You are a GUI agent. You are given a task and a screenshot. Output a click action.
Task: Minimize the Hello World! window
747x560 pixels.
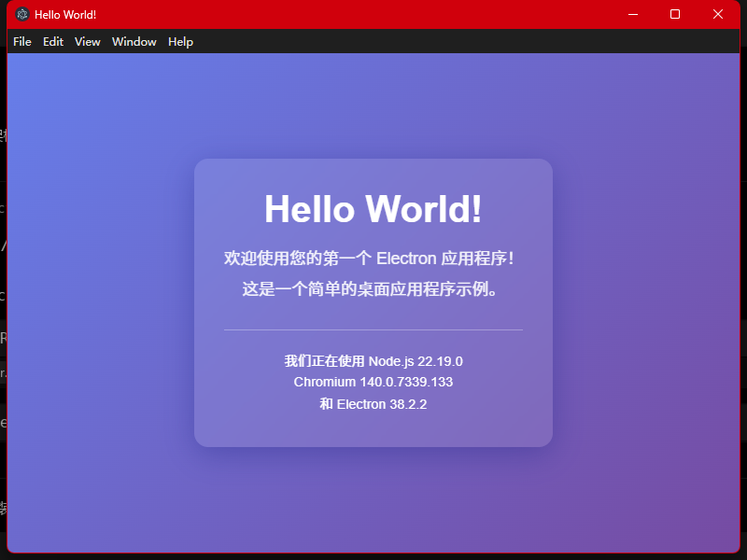pyautogui.click(x=633, y=14)
